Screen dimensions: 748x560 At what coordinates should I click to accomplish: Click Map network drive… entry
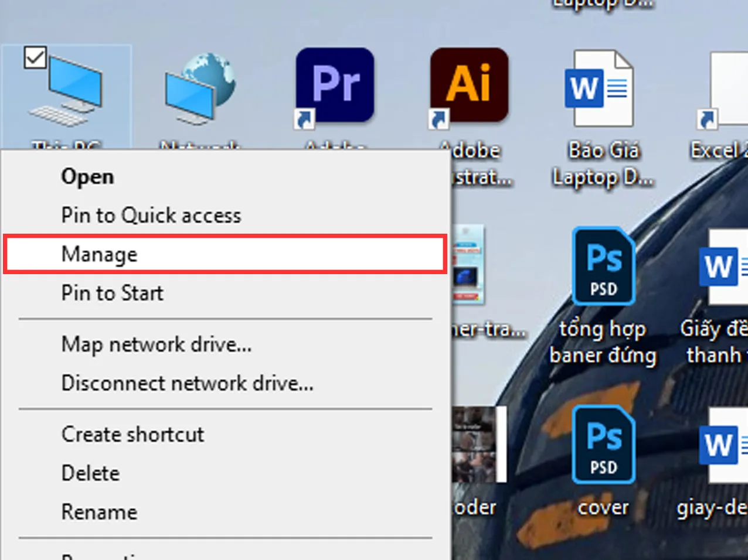pos(156,344)
